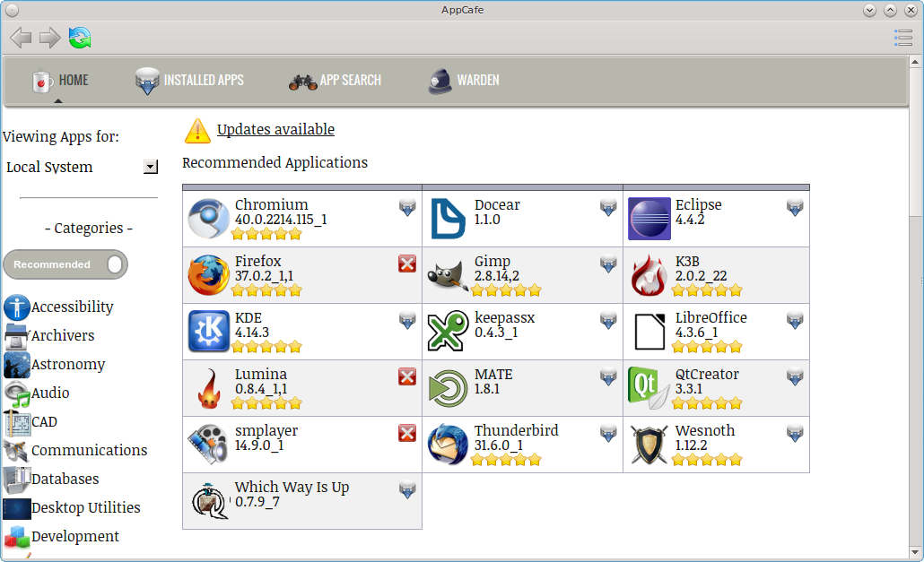Open the Which Way Is Up page
The image size is (924, 562).
tap(292, 488)
